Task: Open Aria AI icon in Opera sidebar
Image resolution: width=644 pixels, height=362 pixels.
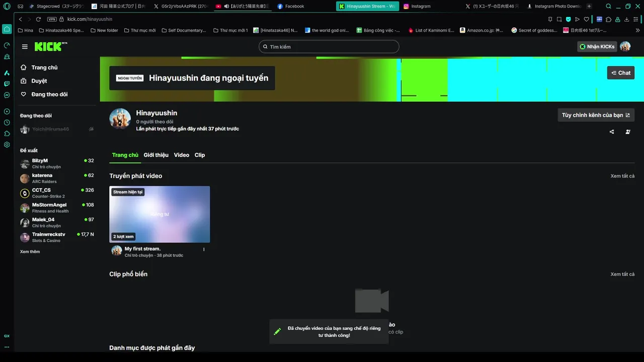Action: click(x=7, y=73)
